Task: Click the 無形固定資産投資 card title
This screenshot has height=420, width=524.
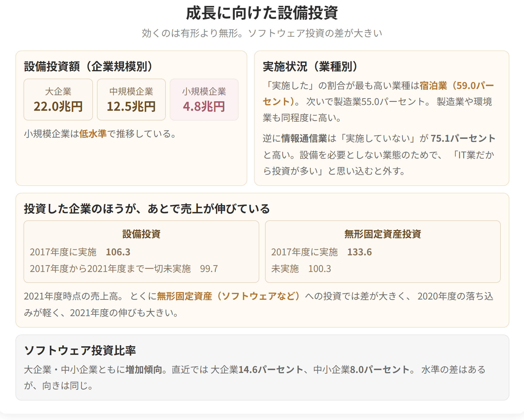Action: click(x=383, y=234)
